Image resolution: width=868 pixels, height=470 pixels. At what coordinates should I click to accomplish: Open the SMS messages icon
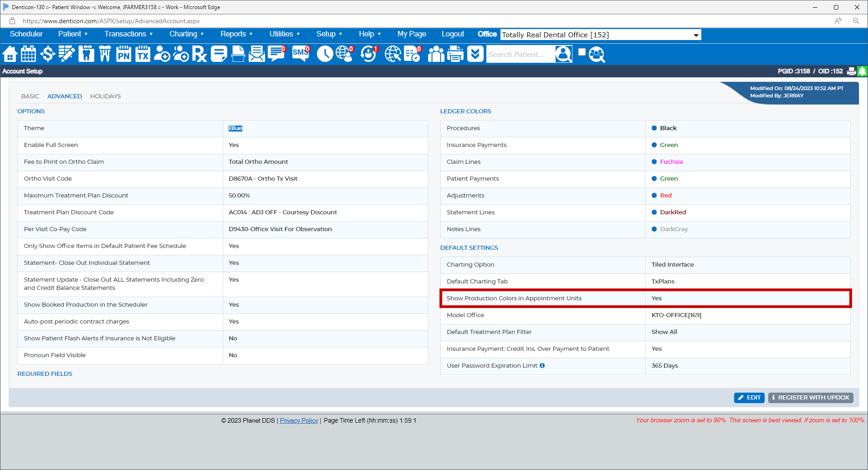coord(301,54)
